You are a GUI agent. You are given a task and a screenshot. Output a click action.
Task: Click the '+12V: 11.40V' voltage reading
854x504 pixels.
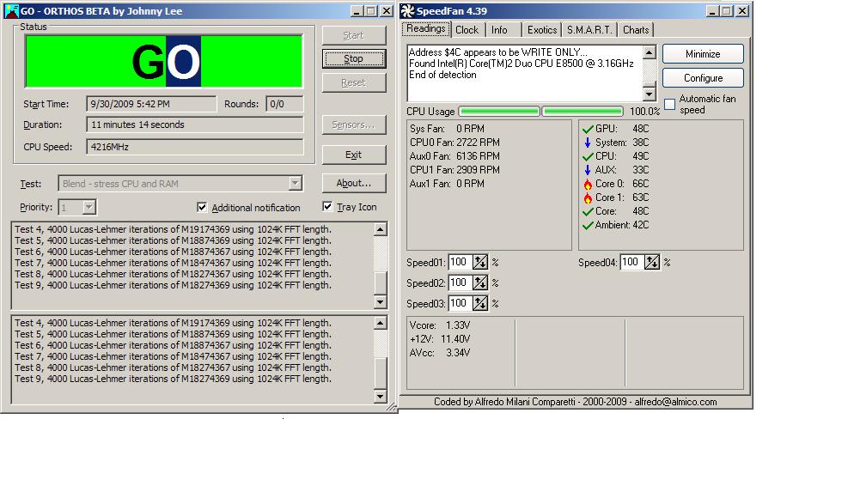[x=440, y=339]
